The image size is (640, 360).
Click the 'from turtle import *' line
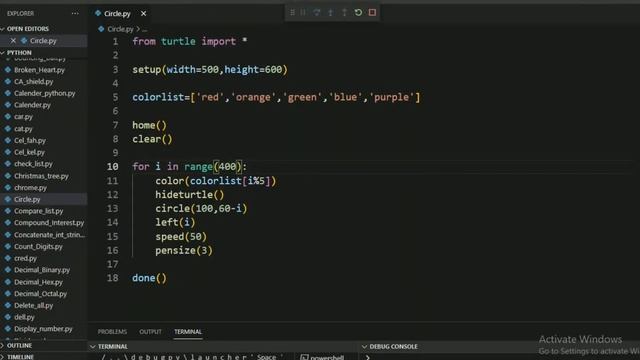[189, 41]
